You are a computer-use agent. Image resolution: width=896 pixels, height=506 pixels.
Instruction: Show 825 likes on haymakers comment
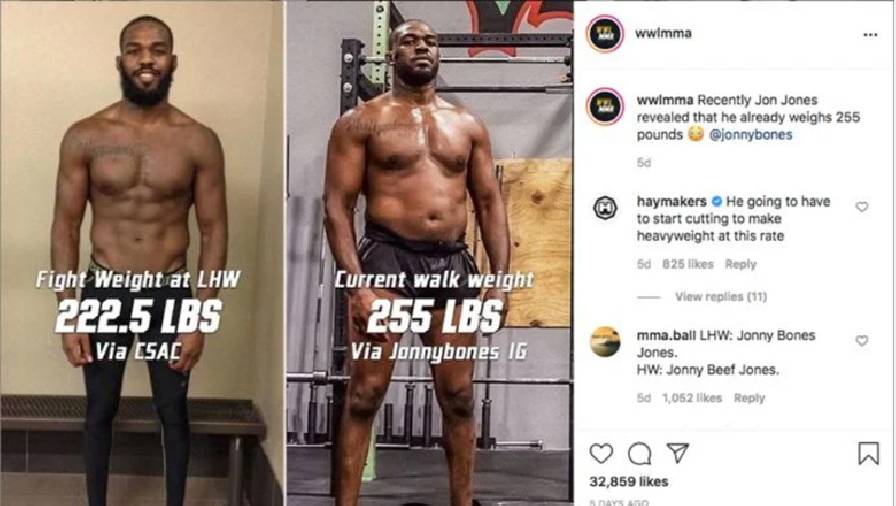pos(687,264)
